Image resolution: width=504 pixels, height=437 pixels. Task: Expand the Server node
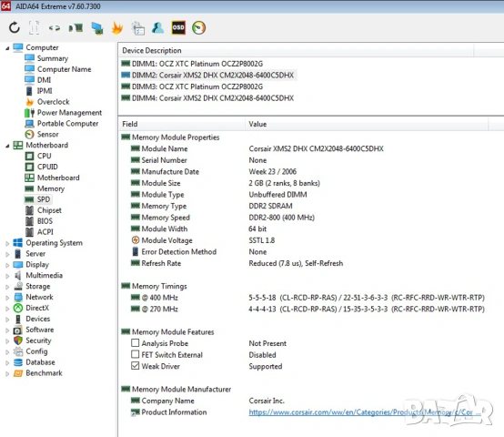pos(7,254)
